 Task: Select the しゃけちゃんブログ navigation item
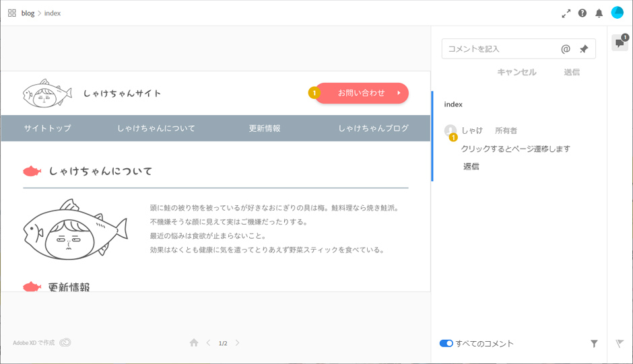(x=373, y=129)
